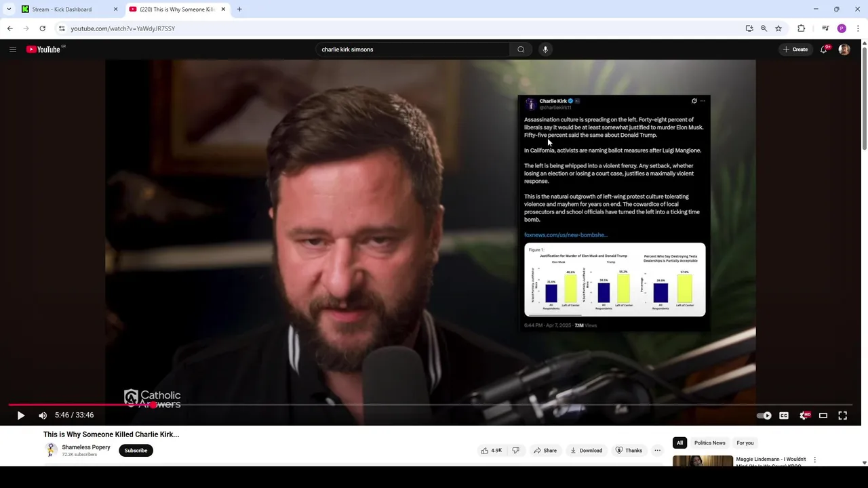Reload the current page
The image size is (868, 488).
[42, 28]
